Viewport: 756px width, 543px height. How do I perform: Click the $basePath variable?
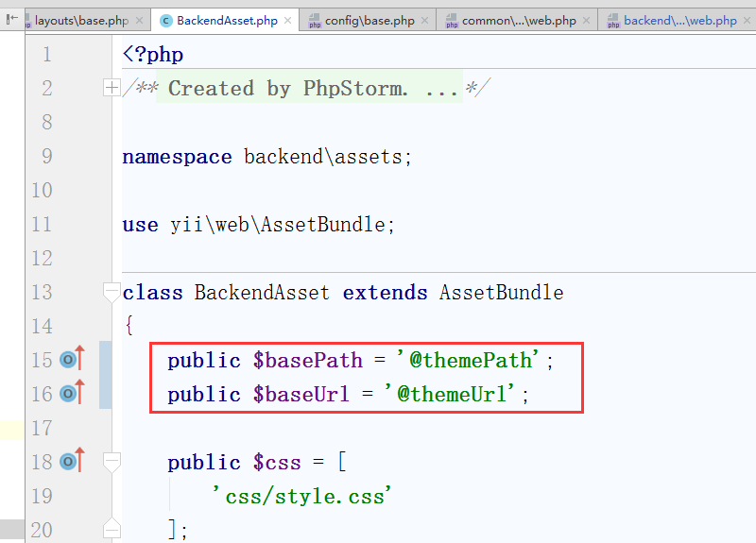coord(308,361)
